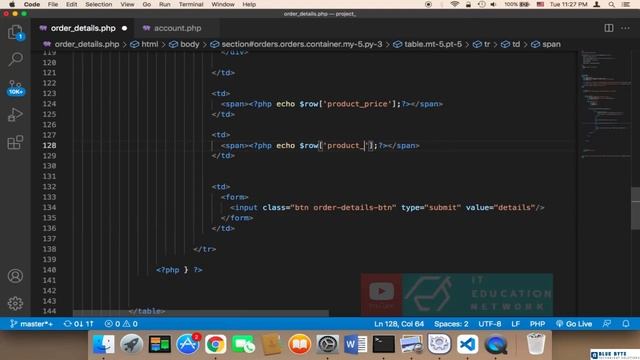Change language mode PHP

pos(537,324)
